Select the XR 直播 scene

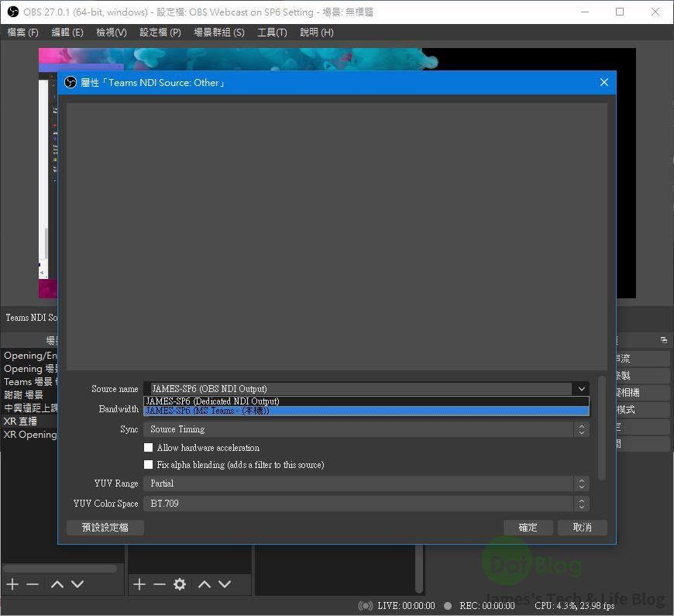point(29,422)
